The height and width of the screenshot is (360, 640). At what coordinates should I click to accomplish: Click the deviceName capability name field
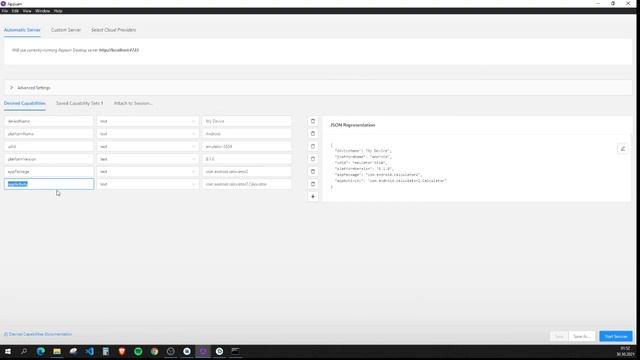point(49,121)
